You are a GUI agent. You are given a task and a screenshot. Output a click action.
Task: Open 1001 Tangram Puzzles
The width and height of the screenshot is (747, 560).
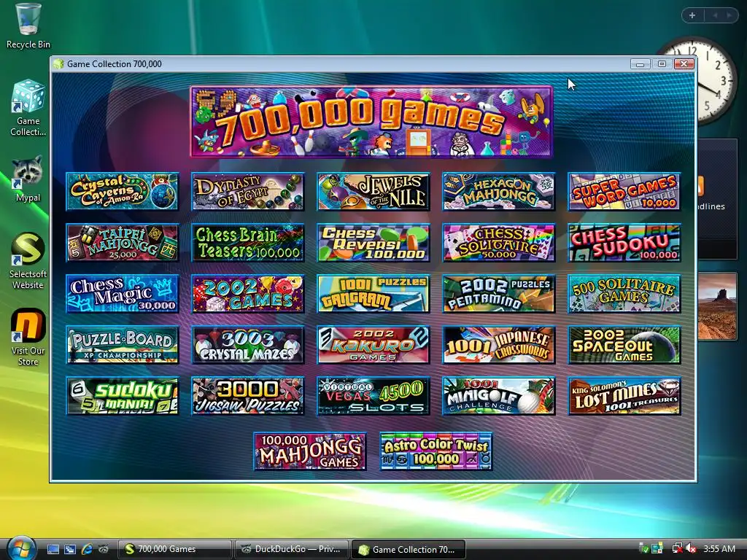(x=373, y=294)
